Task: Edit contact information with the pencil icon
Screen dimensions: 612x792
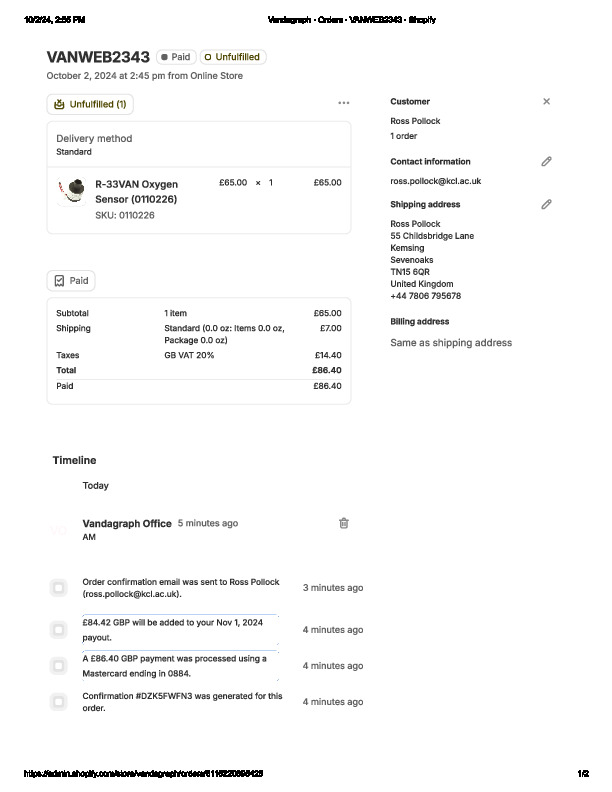Action: pos(546,161)
